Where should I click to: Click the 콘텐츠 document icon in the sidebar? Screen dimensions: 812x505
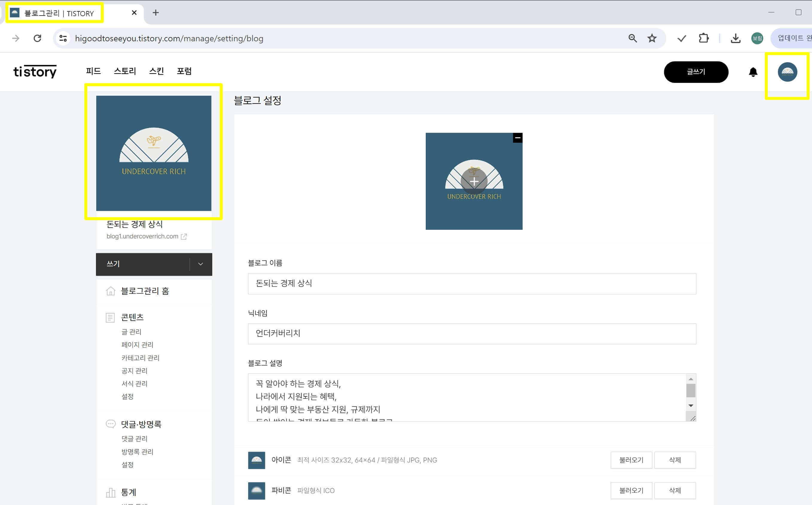pos(111,317)
